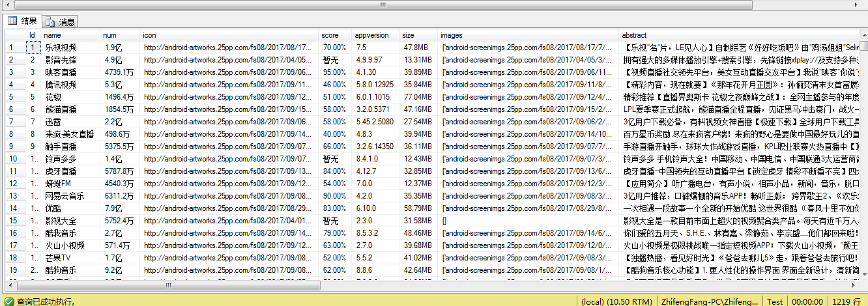Select row header number 1
Screen dimensions: 868x306
15,48
